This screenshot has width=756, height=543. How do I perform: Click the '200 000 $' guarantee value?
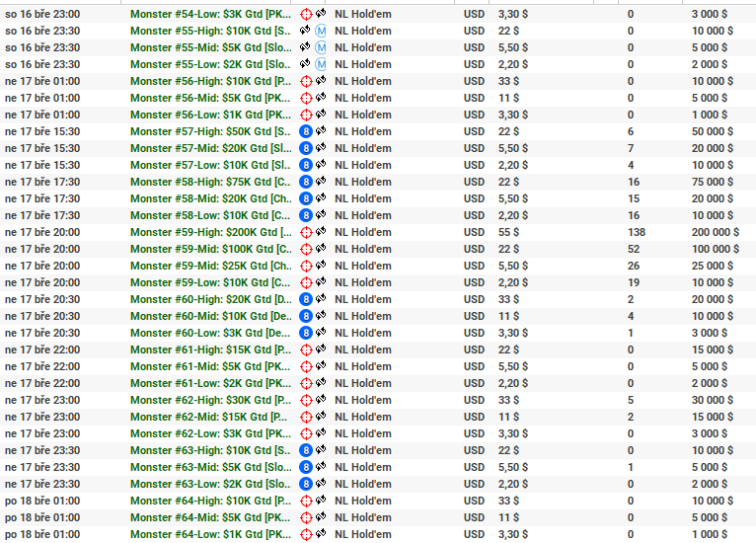pos(715,232)
